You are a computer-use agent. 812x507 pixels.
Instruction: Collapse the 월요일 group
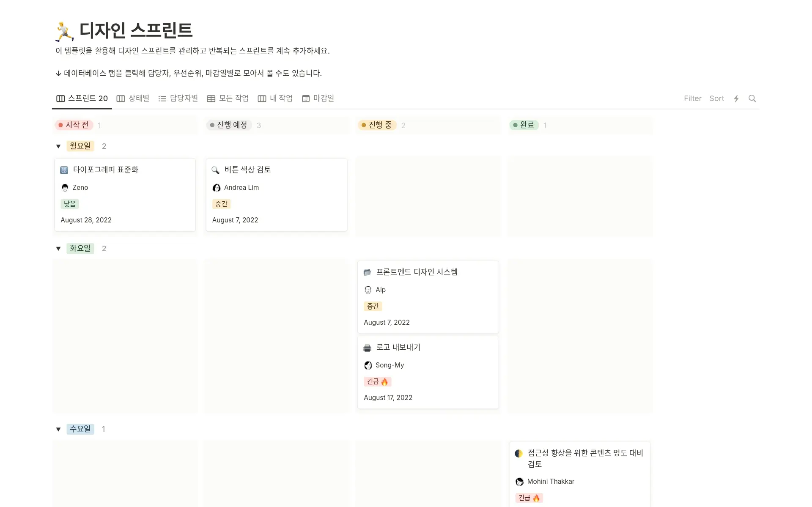coord(58,146)
